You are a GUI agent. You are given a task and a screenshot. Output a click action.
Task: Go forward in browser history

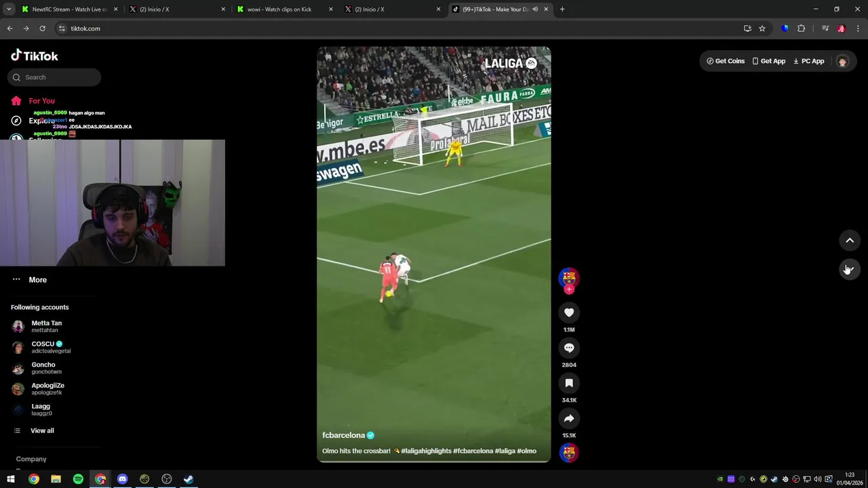[26, 28]
